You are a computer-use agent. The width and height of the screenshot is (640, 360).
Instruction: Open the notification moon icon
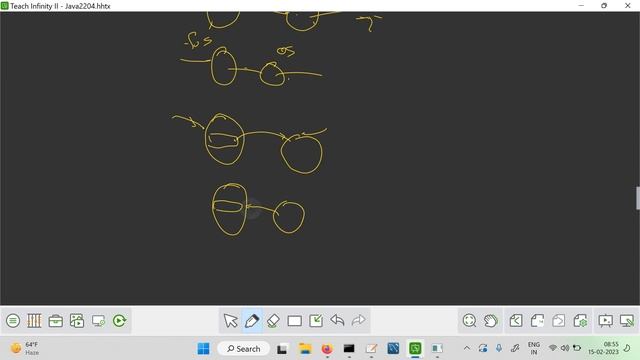[627, 348]
